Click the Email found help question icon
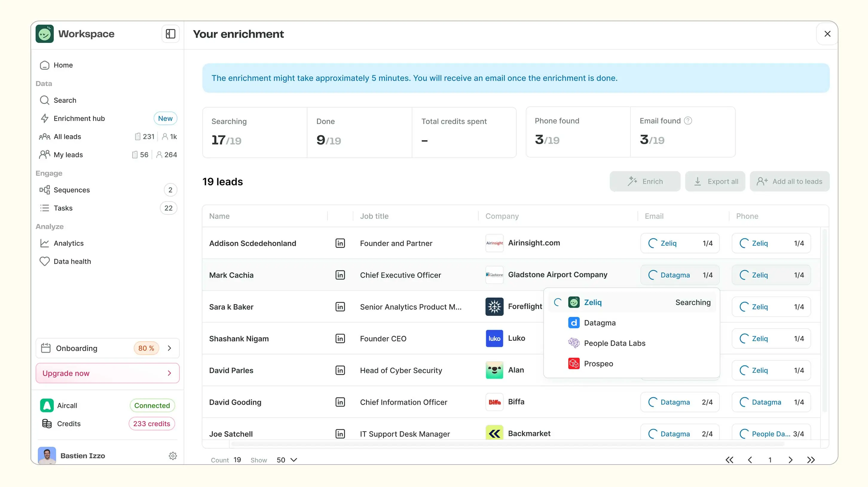This screenshot has width=868, height=487. [688, 121]
